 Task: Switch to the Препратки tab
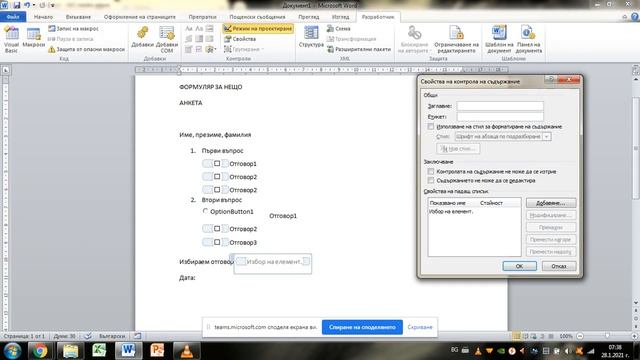click(202, 17)
